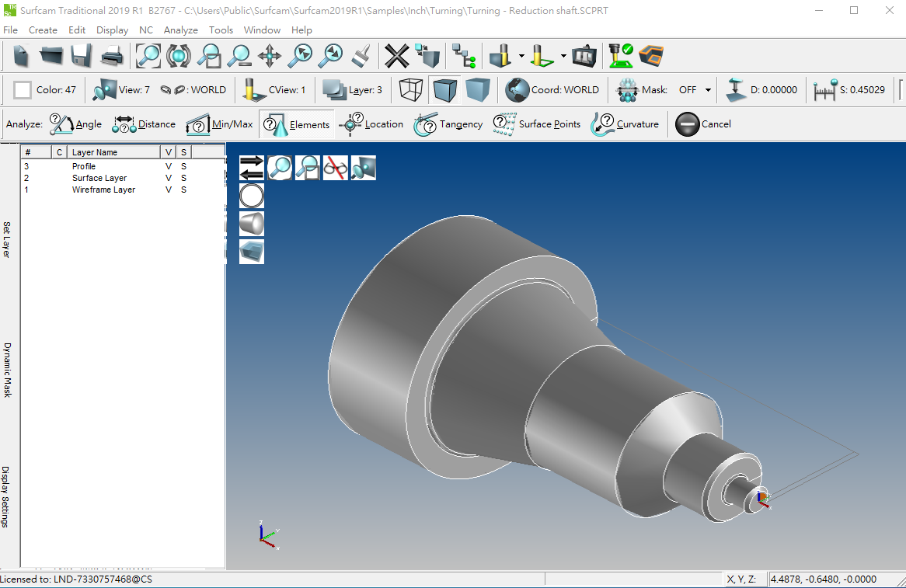
Task: Click the repaint brush icon
Action: 361,56
